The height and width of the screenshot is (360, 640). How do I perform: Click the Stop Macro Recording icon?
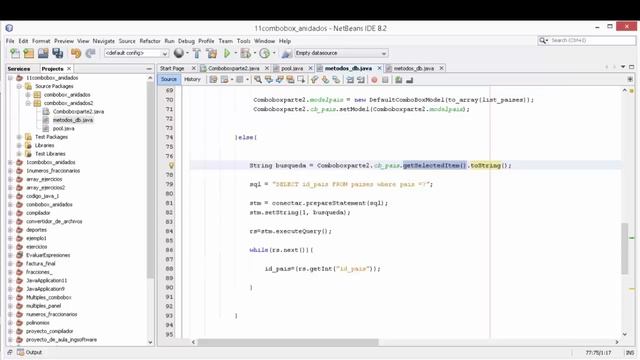[385, 80]
